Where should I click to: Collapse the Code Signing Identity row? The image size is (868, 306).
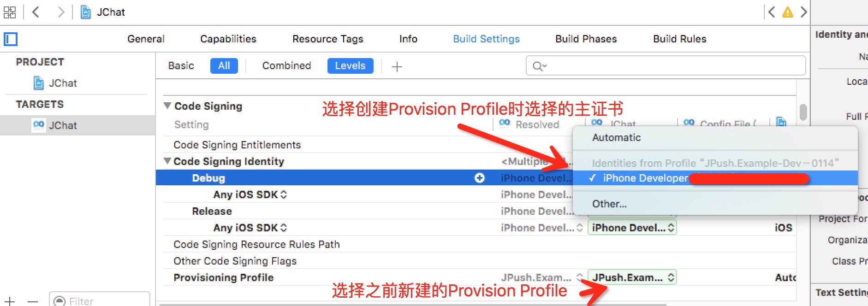tap(167, 161)
